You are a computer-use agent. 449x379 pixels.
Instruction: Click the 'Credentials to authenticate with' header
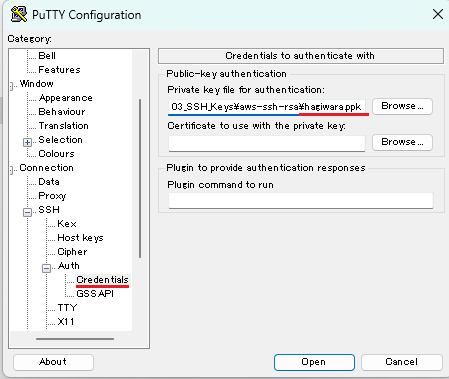pos(301,56)
